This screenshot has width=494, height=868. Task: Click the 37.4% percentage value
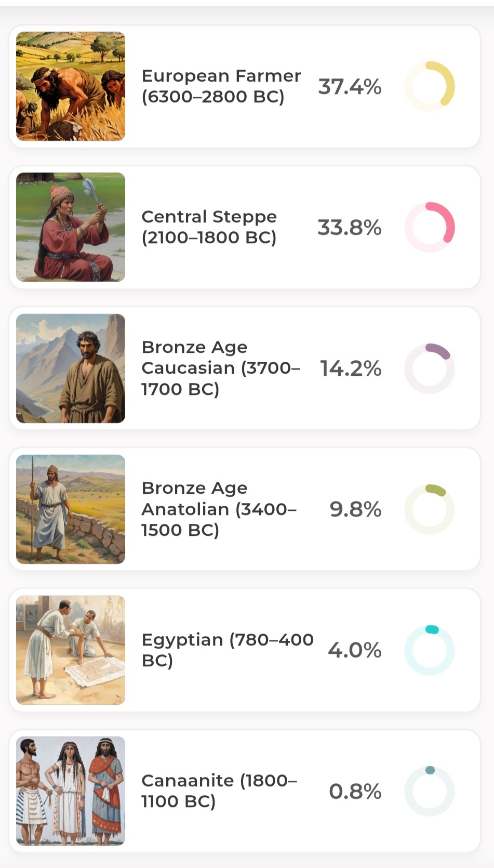(350, 87)
